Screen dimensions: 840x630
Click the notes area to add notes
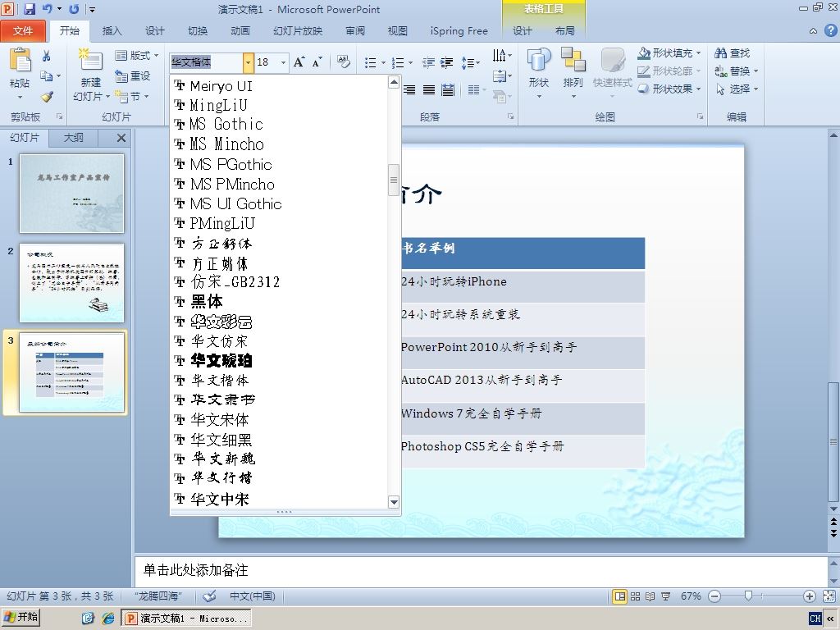(481, 571)
